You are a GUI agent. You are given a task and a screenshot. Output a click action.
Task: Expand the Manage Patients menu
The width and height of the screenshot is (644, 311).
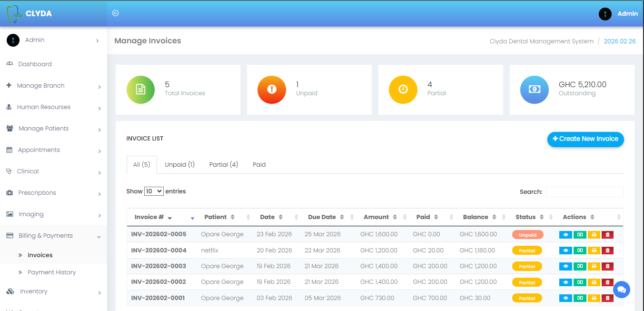(x=53, y=129)
